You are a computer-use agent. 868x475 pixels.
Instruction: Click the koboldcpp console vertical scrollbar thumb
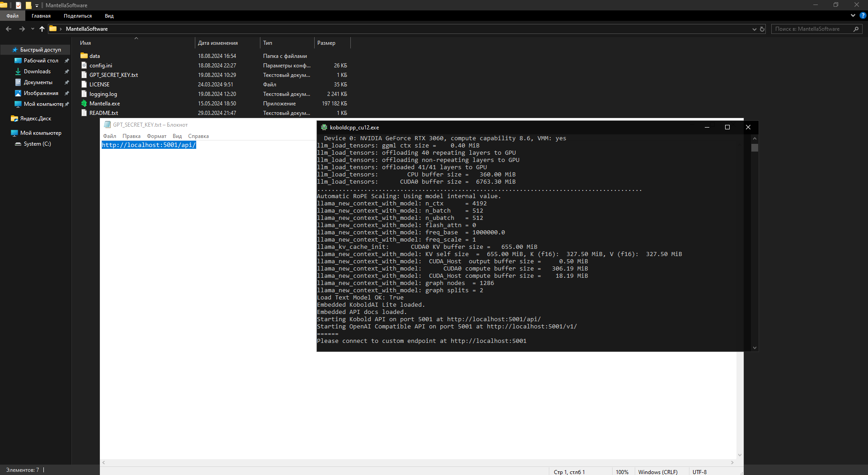tap(755, 148)
